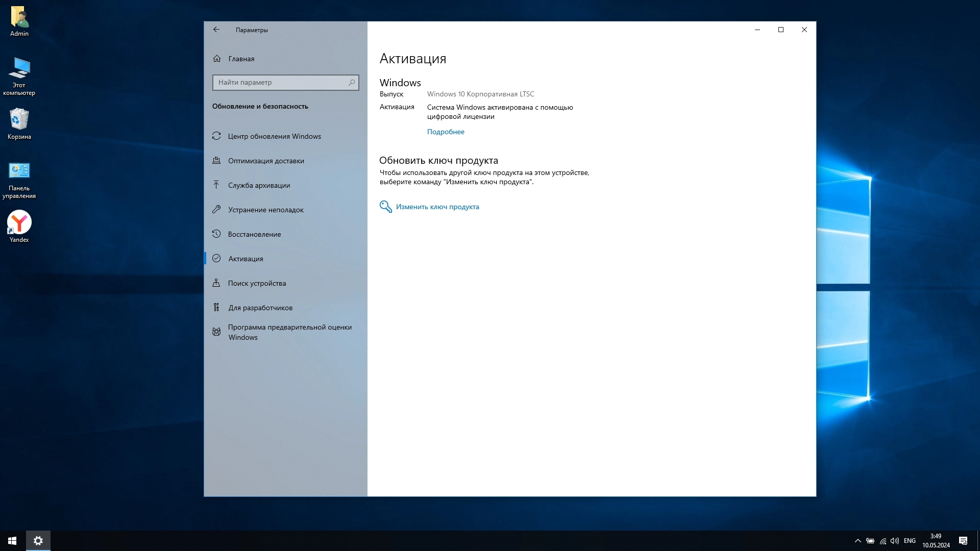Select Оптимизация доставки in sidebar
This screenshot has width=980, height=551.
pyautogui.click(x=266, y=161)
